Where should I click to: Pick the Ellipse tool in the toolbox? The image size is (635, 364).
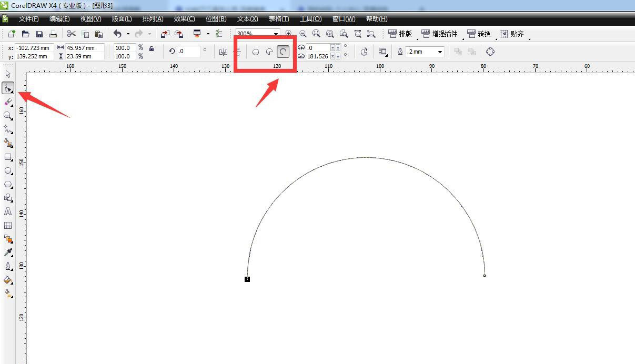point(8,171)
